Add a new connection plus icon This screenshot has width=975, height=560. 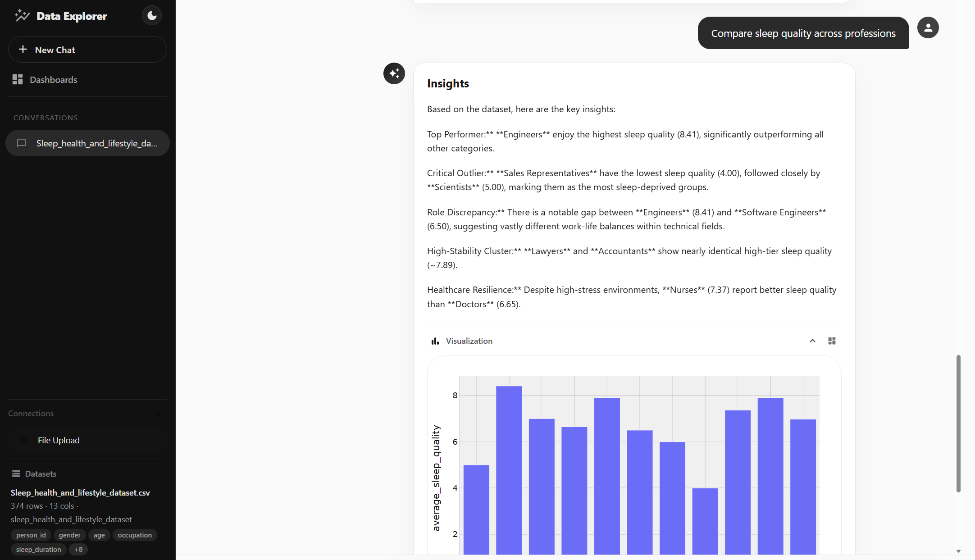tap(159, 414)
